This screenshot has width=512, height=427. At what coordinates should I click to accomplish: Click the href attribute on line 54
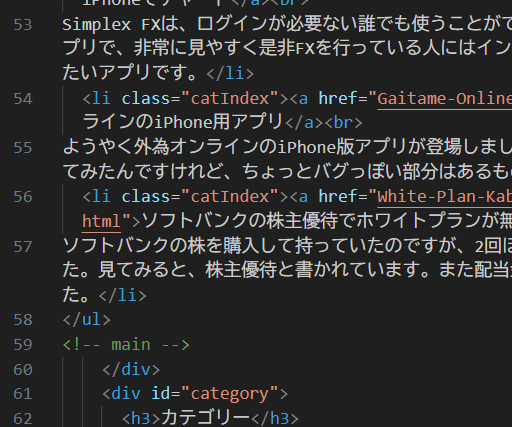pos(338,99)
